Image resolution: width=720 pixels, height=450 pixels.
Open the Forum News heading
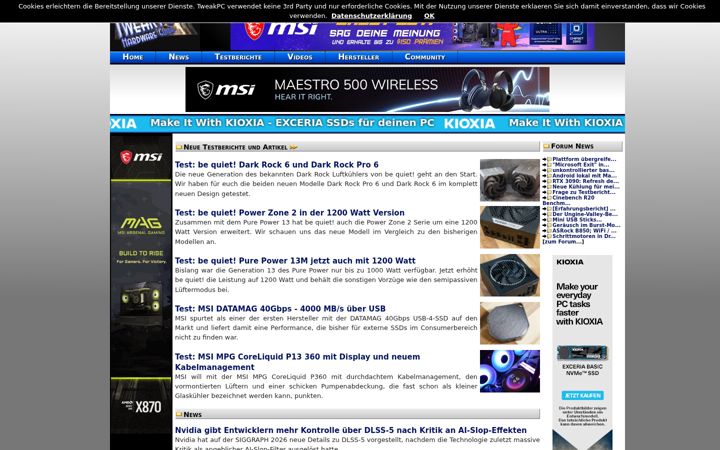tap(572, 146)
